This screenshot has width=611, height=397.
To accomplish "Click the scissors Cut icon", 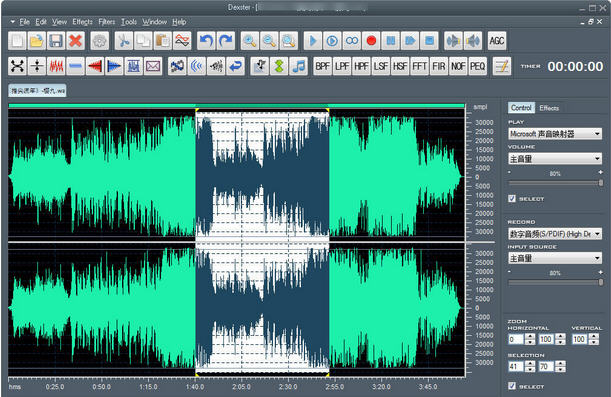I will point(124,41).
